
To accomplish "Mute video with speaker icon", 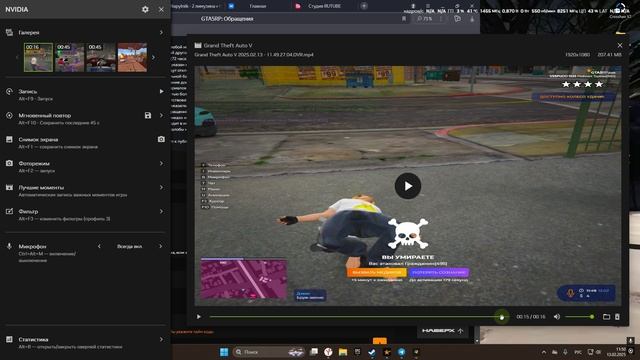I will (x=557, y=317).
